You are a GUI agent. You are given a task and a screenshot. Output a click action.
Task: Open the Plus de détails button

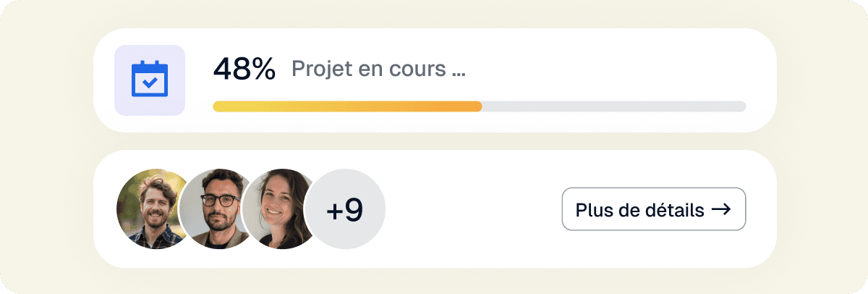click(x=653, y=209)
